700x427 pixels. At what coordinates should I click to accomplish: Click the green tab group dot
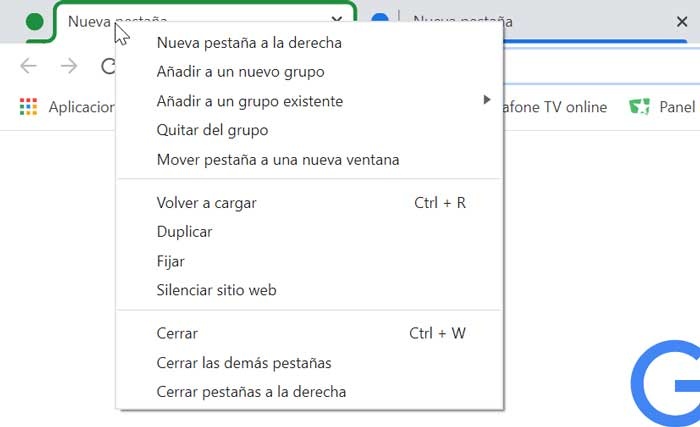click(35, 21)
